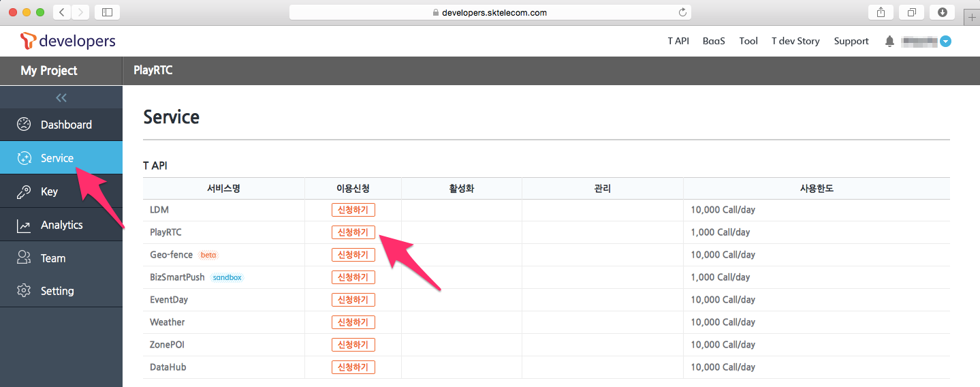Image resolution: width=980 pixels, height=387 pixels.
Task: Open Tool menu
Action: (x=748, y=41)
